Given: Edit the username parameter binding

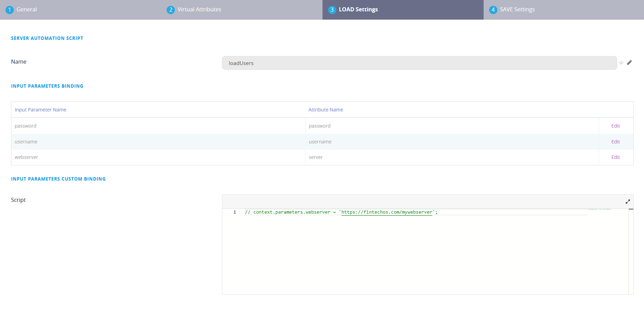Looking at the screenshot, I should [x=615, y=141].
